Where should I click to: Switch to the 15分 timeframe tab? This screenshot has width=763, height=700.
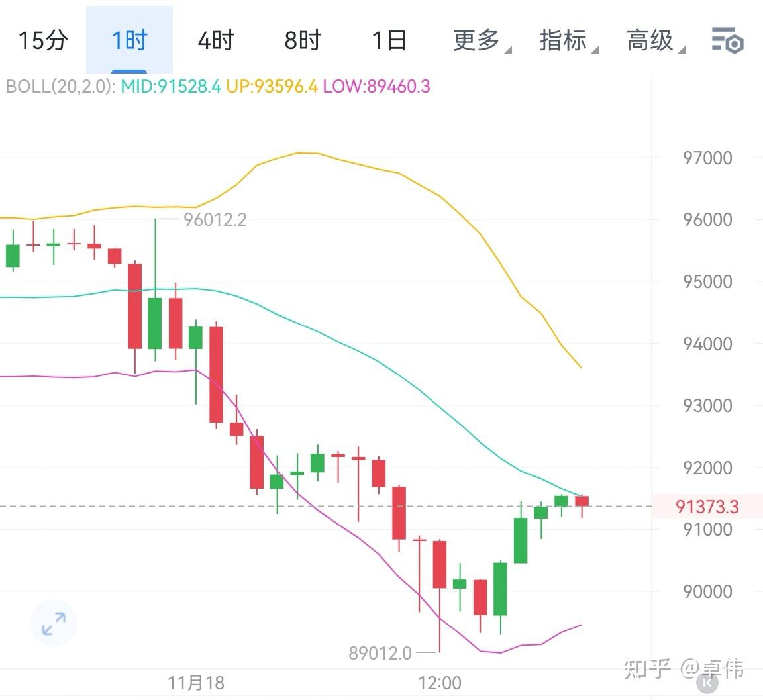pyautogui.click(x=42, y=41)
